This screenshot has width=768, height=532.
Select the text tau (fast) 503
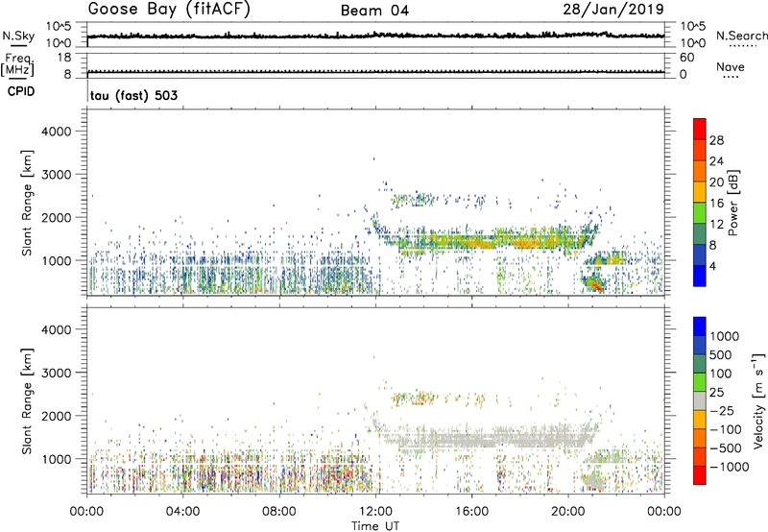[x=133, y=95]
